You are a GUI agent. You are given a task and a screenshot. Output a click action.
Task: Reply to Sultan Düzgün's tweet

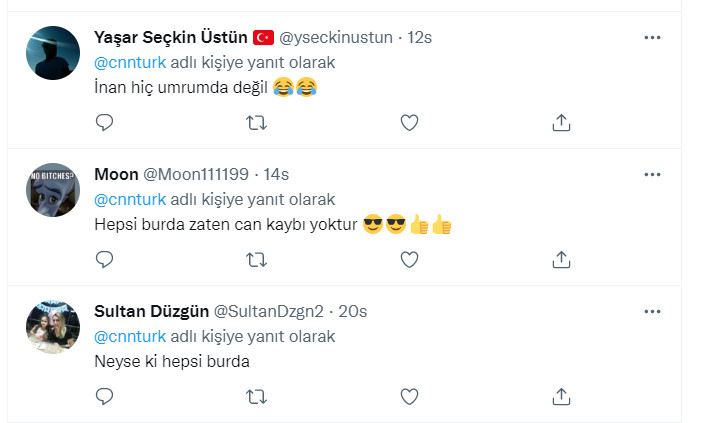click(105, 396)
